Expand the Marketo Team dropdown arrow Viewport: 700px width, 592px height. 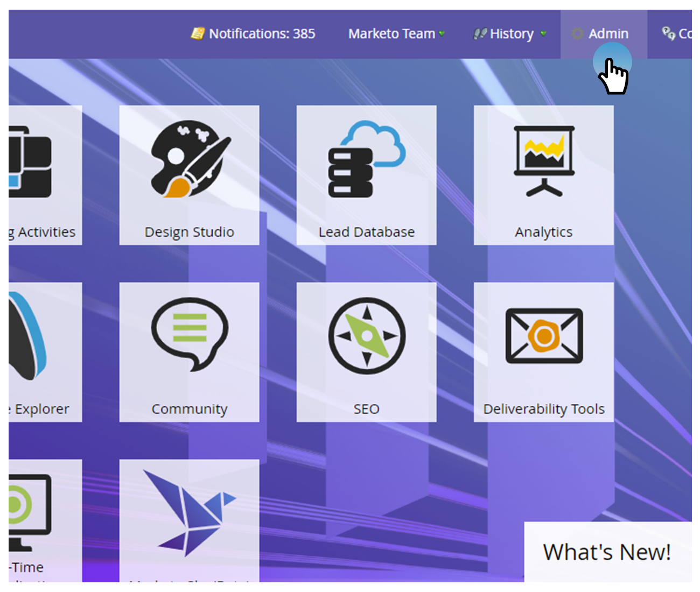pyautogui.click(x=442, y=34)
